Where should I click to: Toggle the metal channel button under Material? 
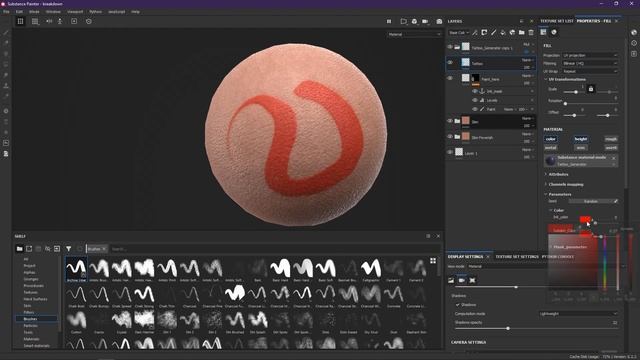pyautogui.click(x=551, y=148)
